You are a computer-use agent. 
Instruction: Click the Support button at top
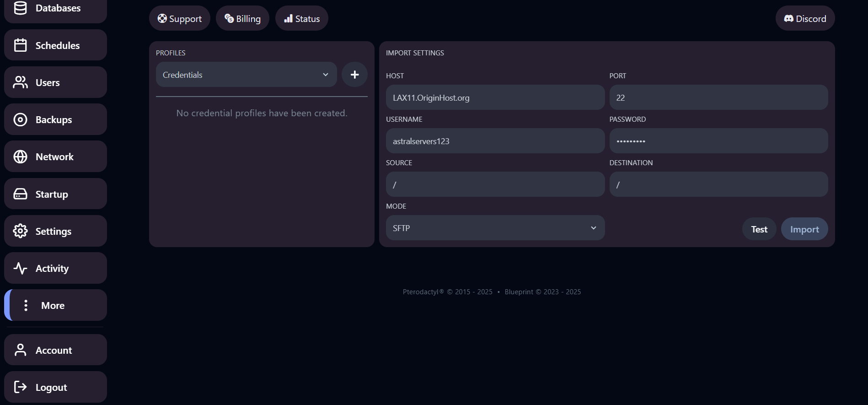tap(180, 19)
